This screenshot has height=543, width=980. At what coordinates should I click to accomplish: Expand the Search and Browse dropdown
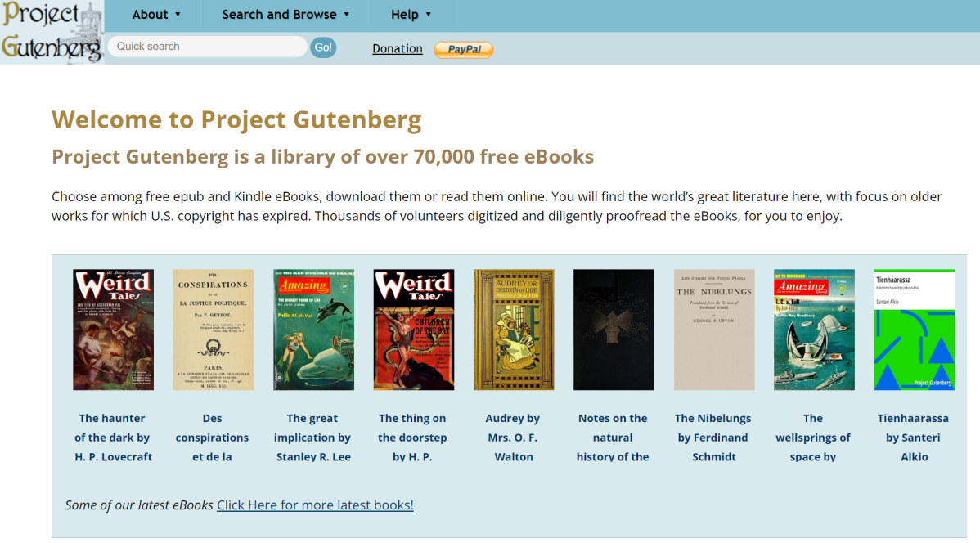pos(285,14)
